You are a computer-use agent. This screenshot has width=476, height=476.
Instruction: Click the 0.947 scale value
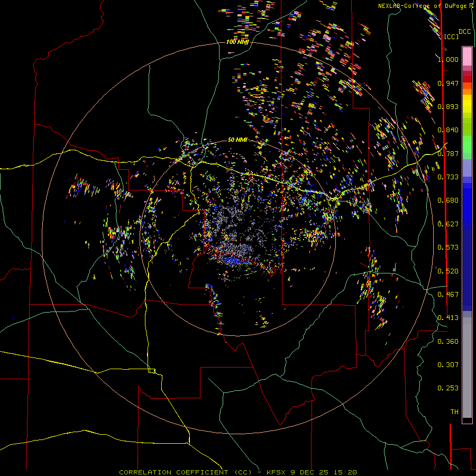[x=448, y=83]
